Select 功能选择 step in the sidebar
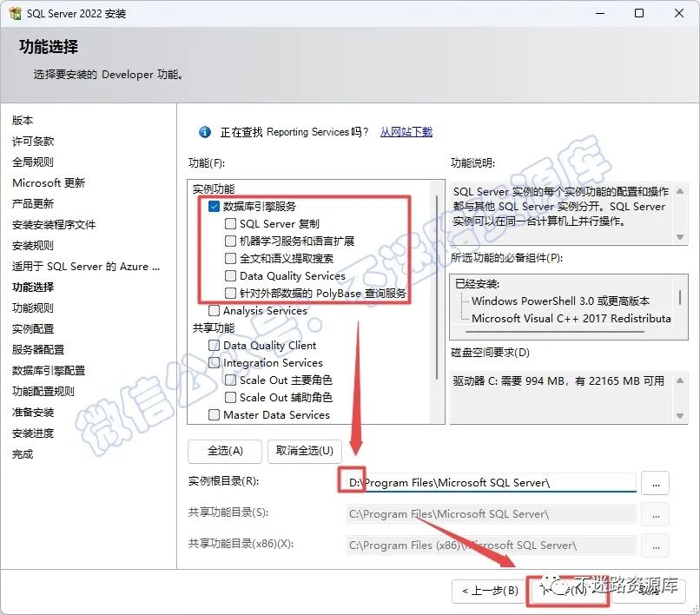 [x=33, y=288]
